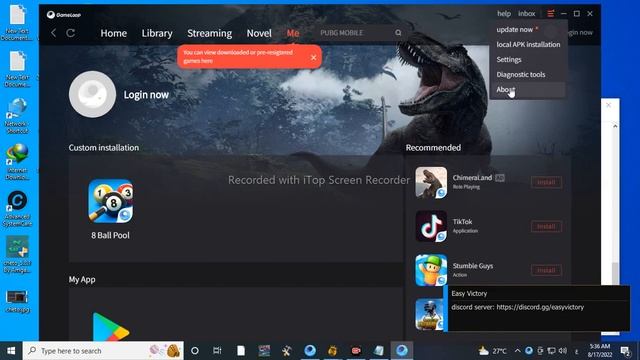This screenshot has height=360, width=640.
Task: Open the first New Text Document on desktop
Action: point(17,22)
